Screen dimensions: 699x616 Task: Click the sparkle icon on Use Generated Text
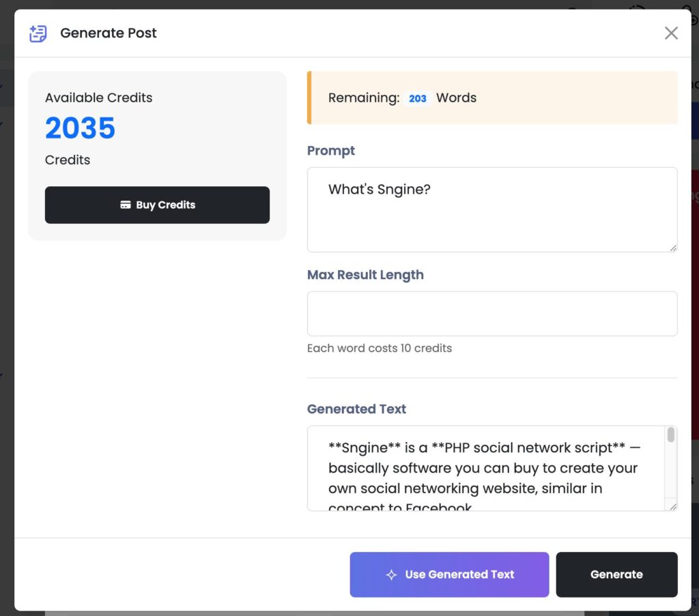click(391, 574)
